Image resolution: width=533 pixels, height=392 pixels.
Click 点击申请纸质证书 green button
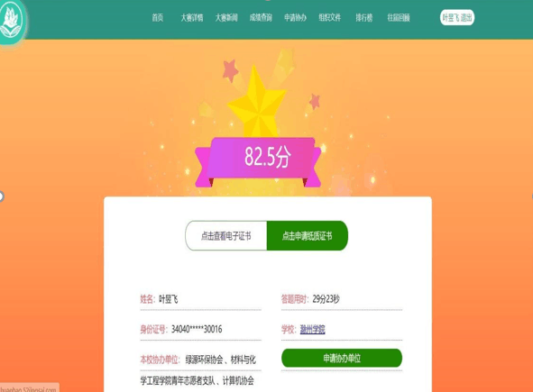coord(308,235)
